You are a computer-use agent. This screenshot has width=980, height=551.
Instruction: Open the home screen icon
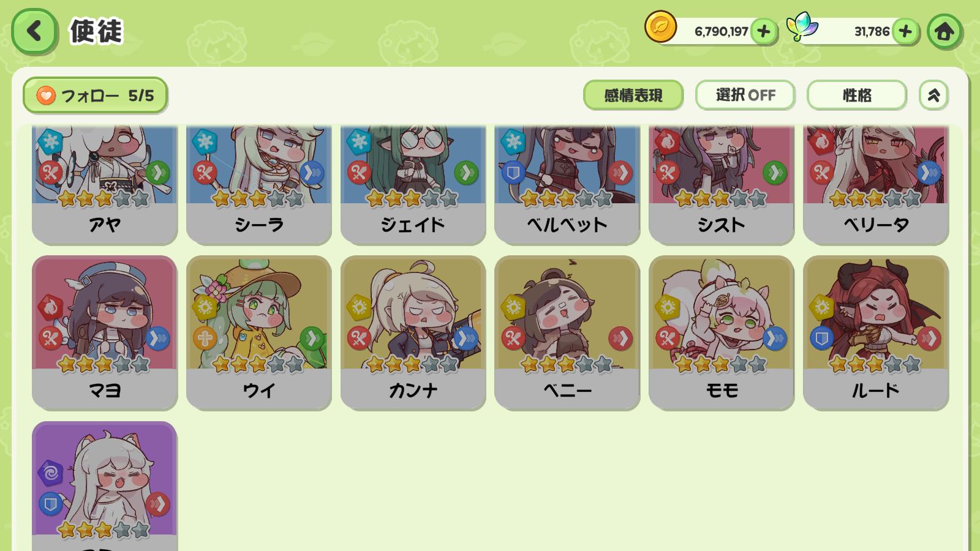click(x=944, y=31)
